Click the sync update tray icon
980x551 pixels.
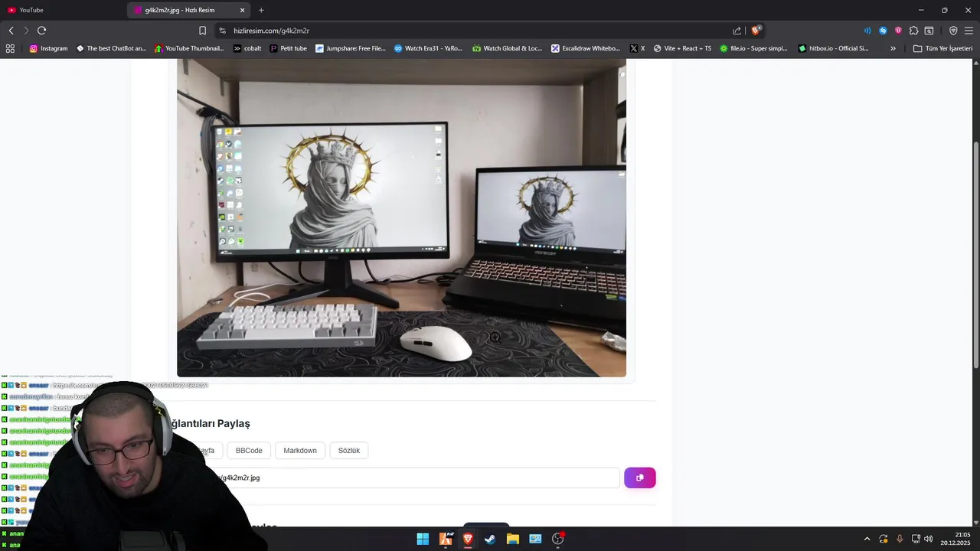pyautogui.click(x=884, y=539)
